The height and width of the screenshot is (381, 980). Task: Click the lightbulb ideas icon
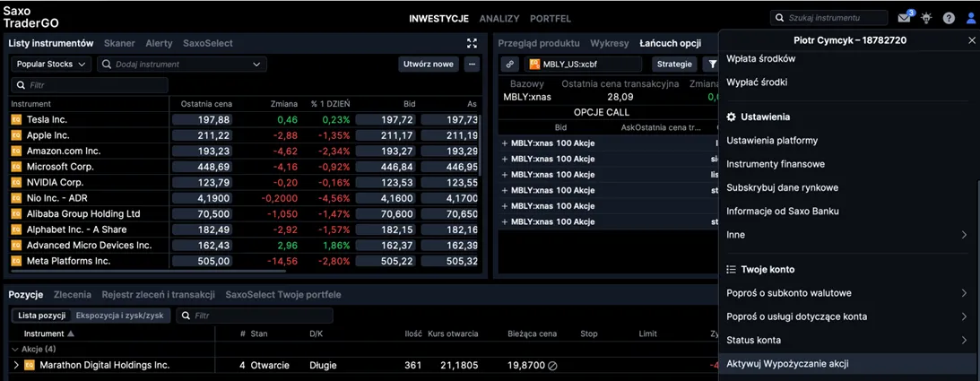click(926, 18)
